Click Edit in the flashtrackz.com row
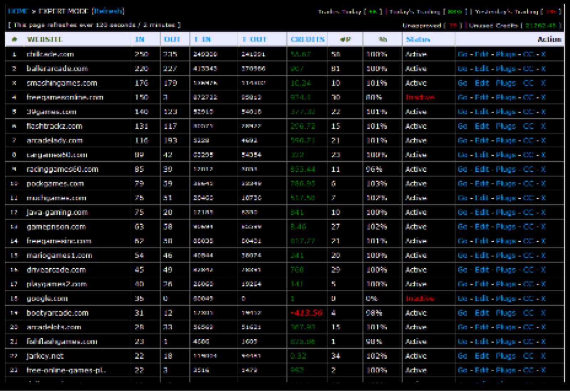The width and height of the screenshot is (570, 392). coord(482,126)
